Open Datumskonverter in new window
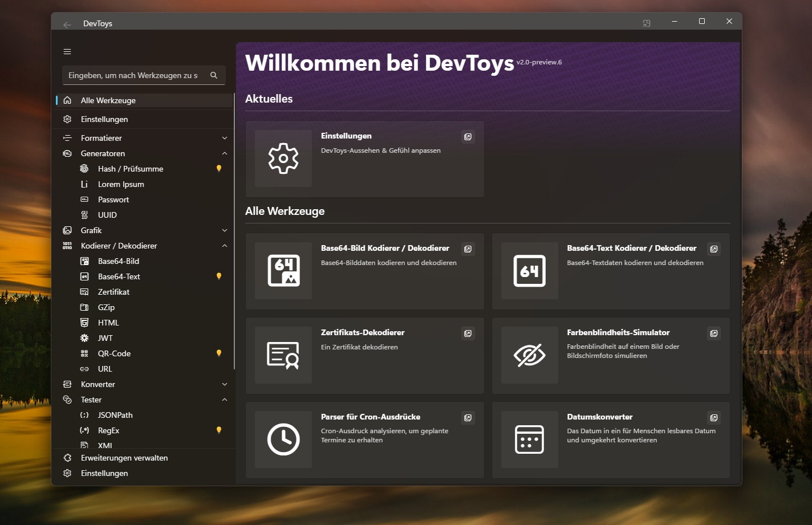812x525 pixels. coord(714,418)
